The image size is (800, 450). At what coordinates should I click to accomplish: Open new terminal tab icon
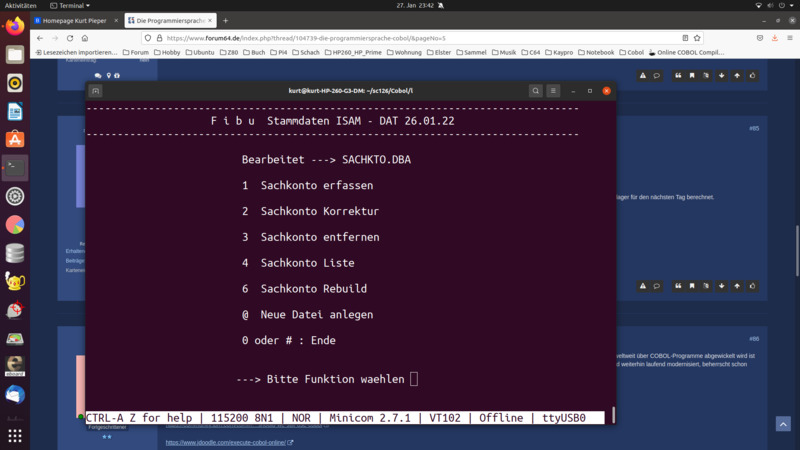[x=95, y=91]
